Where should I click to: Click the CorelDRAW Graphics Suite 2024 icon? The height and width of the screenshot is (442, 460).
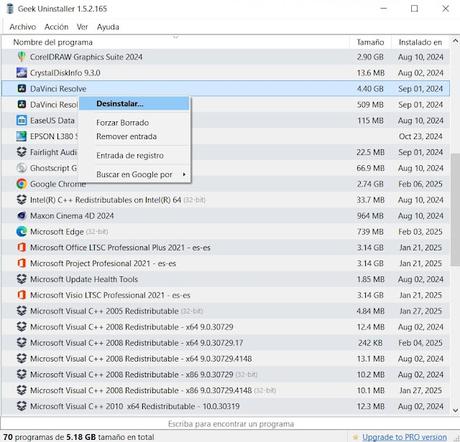(22, 57)
